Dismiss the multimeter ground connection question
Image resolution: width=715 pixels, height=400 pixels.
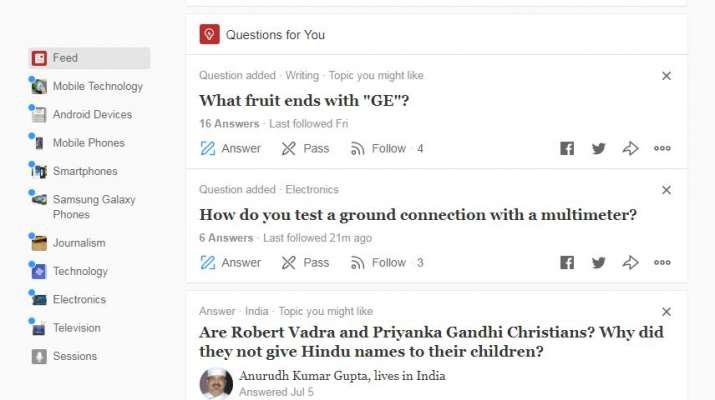[667, 190]
